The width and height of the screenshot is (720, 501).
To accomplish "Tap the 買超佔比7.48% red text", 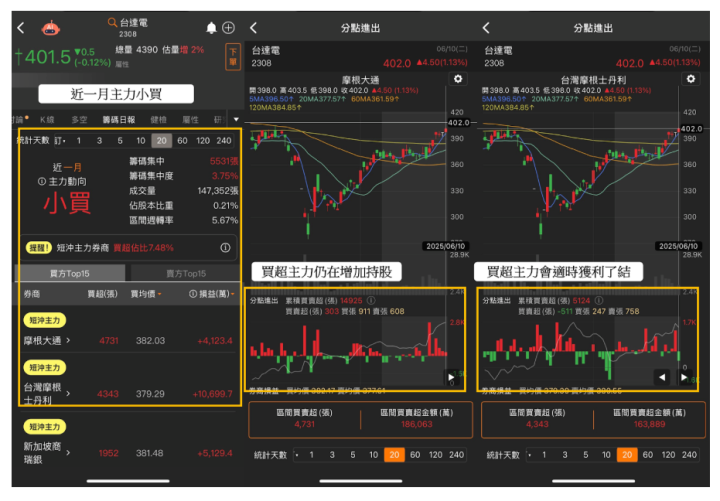I will [143, 248].
